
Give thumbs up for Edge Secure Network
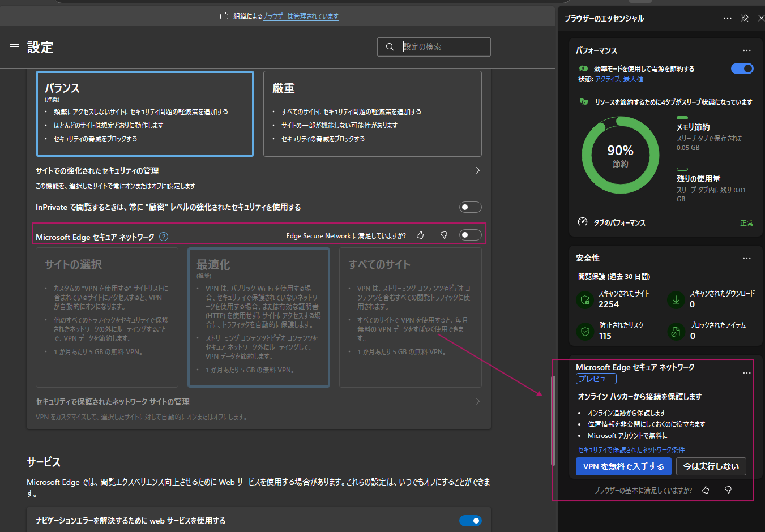point(420,235)
